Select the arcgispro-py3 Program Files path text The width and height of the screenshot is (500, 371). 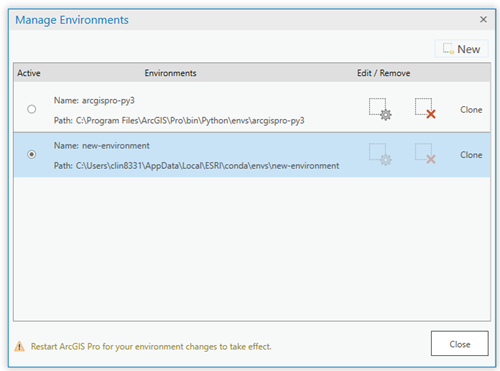pyautogui.click(x=179, y=121)
